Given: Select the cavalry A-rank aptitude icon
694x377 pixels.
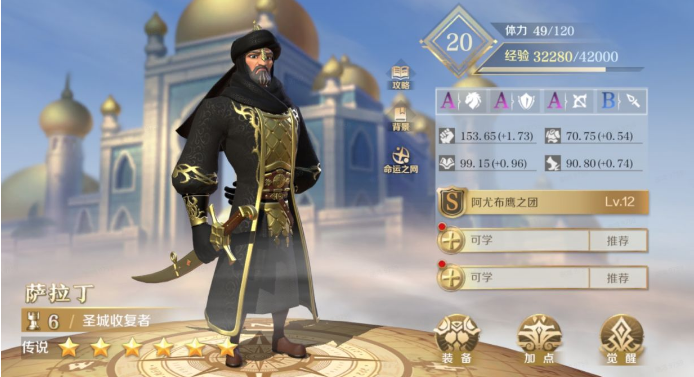Looking at the screenshot, I should (x=462, y=101).
